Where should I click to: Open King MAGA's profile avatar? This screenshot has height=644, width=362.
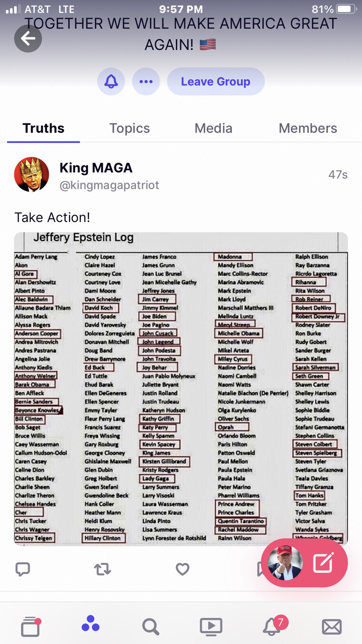[x=32, y=174]
